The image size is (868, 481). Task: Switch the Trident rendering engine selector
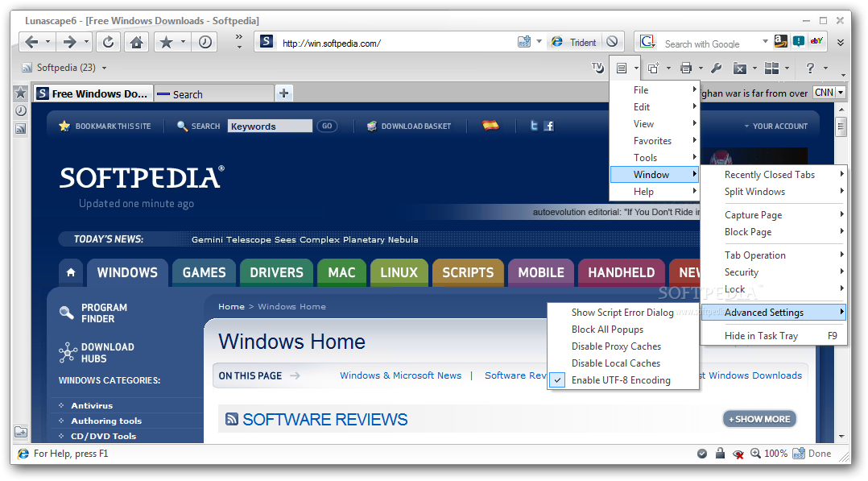pos(574,42)
